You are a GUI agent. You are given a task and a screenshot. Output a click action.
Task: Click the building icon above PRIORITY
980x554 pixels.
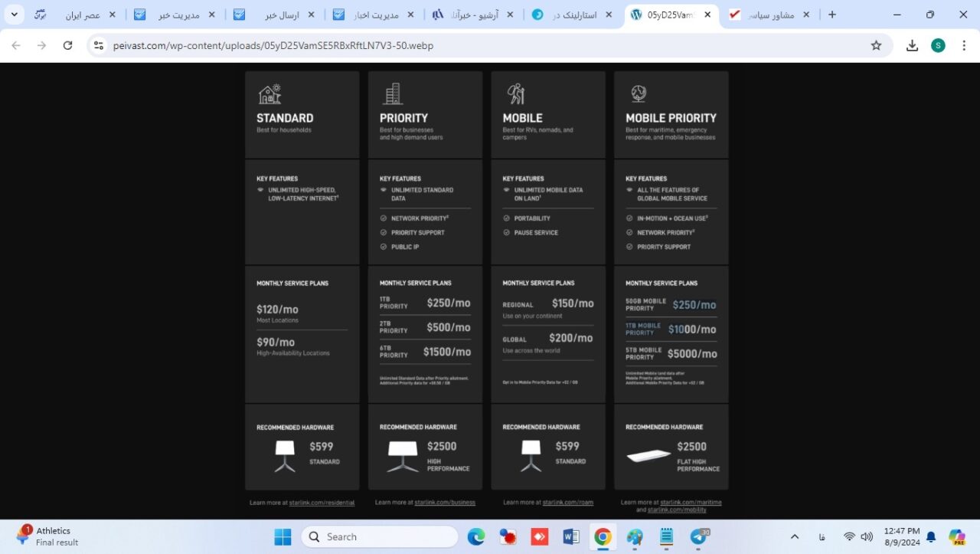[393, 93]
